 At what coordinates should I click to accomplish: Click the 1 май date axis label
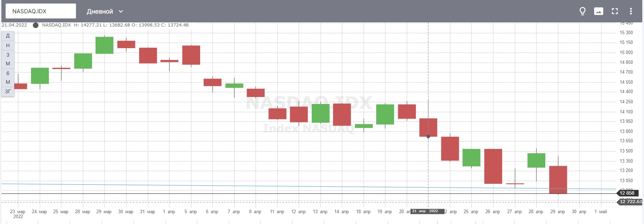601,212
